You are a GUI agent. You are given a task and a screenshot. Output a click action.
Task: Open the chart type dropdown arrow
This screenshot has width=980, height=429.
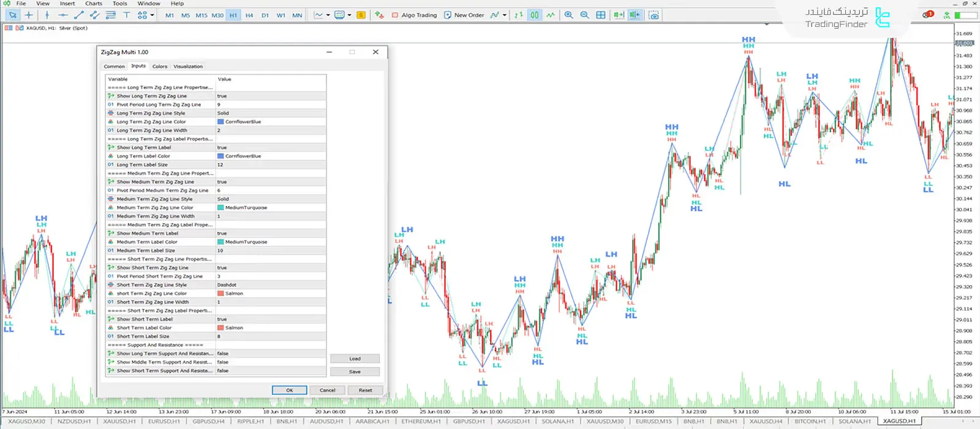click(328, 15)
